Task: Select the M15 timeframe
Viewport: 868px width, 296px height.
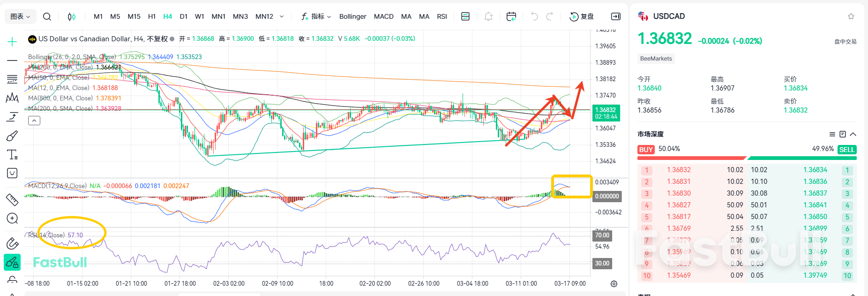Action: pos(134,16)
